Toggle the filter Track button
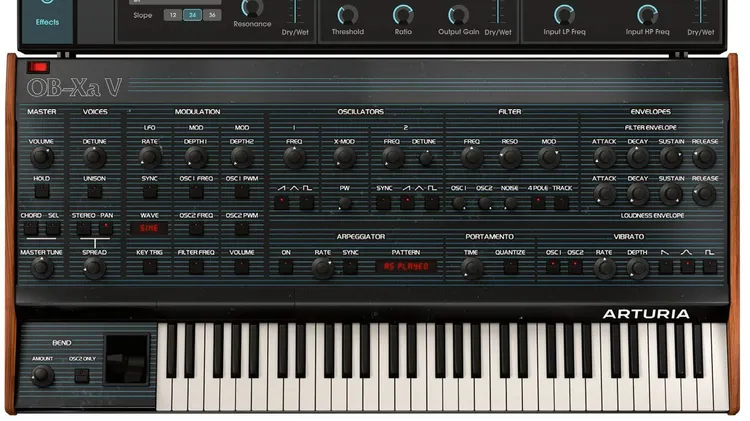The height and width of the screenshot is (421, 750). pos(562,202)
